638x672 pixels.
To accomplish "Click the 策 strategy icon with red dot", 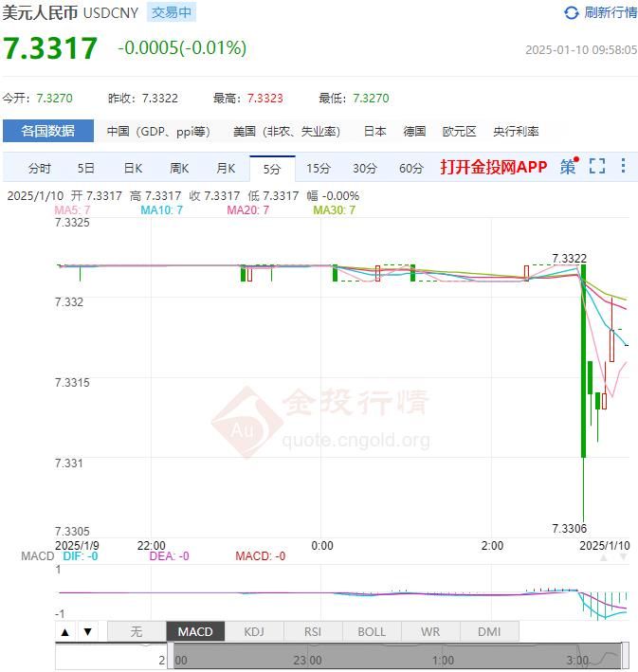I will [569, 166].
